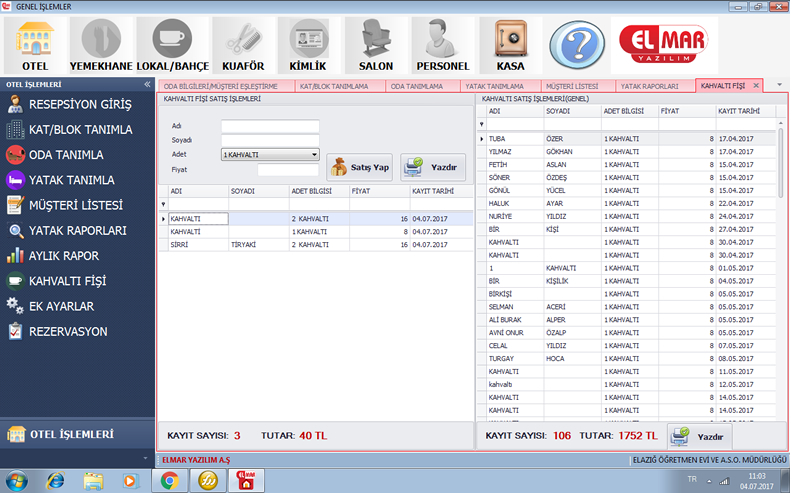Open the tab list dropdown arrow

[779, 86]
